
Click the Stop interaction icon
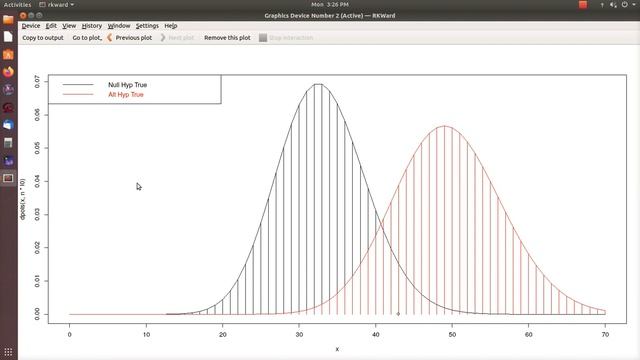coord(263,38)
